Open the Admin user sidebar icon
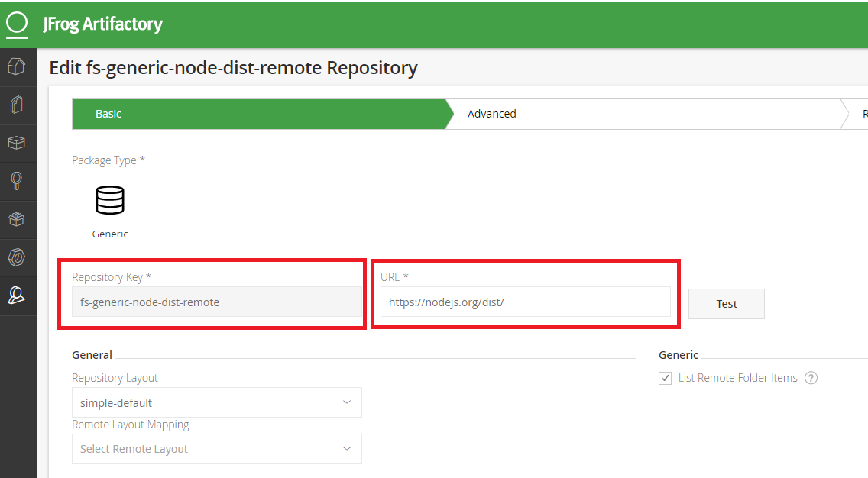 tap(17, 296)
